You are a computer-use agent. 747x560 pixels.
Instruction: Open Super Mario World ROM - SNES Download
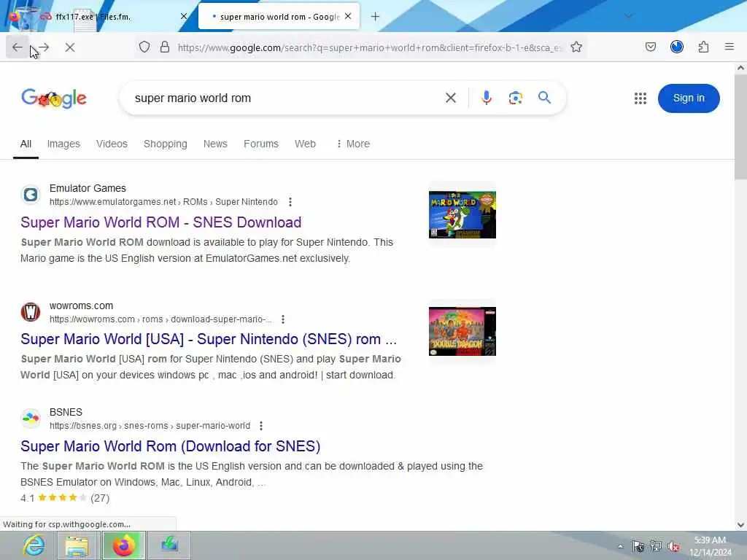pos(161,222)
